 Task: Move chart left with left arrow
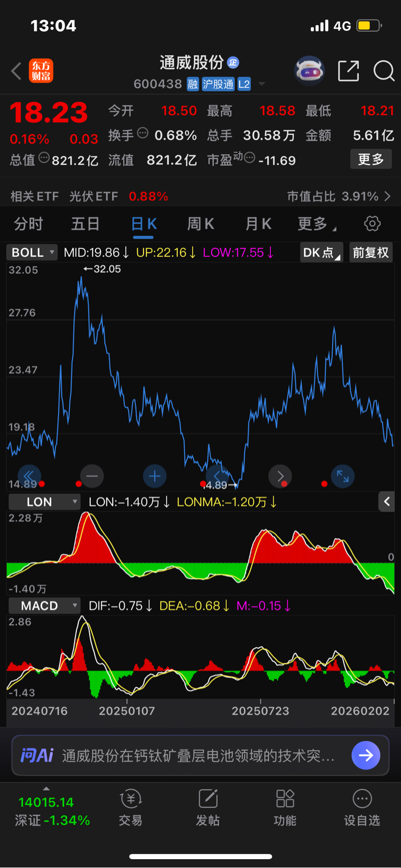[217, 476]
